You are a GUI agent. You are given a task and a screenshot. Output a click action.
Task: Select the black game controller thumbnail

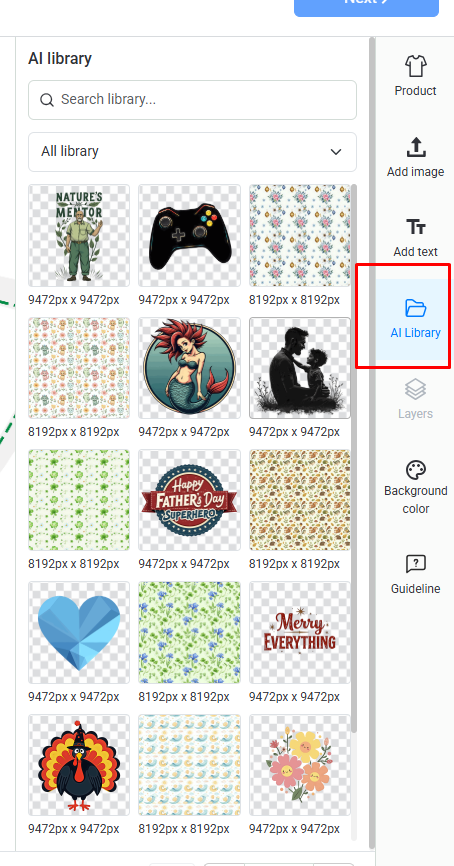pos(189,235)
